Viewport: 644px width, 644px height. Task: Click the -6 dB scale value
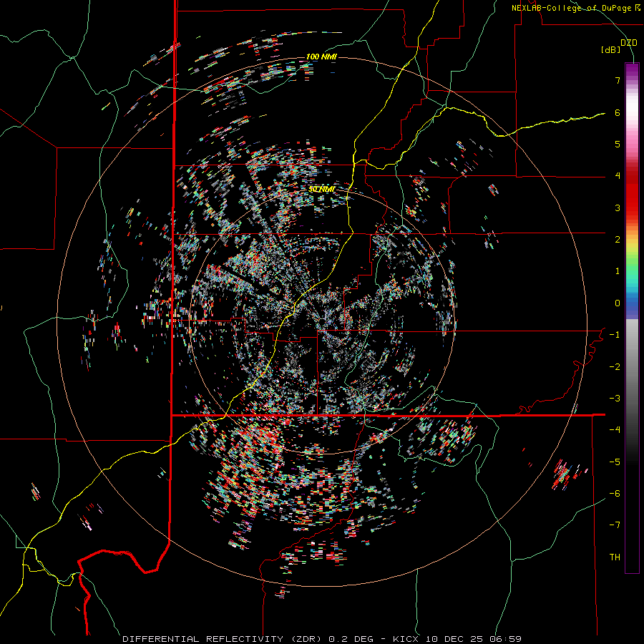coord(615,494)
